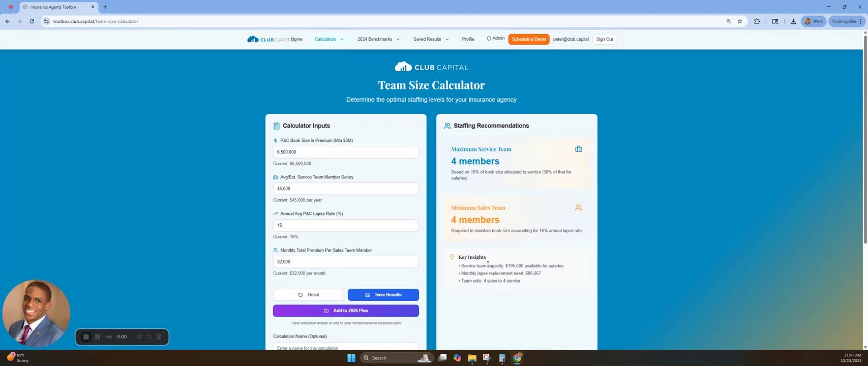This screenshot has width=868, height=366.
Task: Open the browser Downloads icon
Action: 793,21
